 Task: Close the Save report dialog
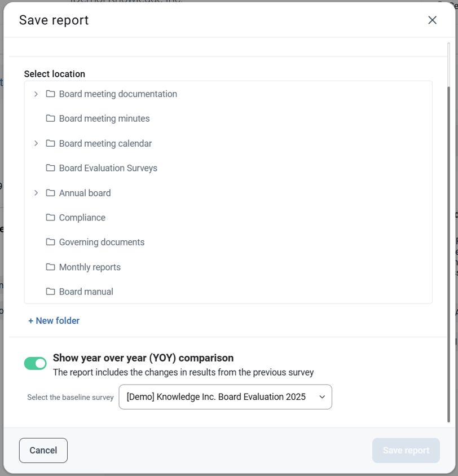(x=433, y=20)
